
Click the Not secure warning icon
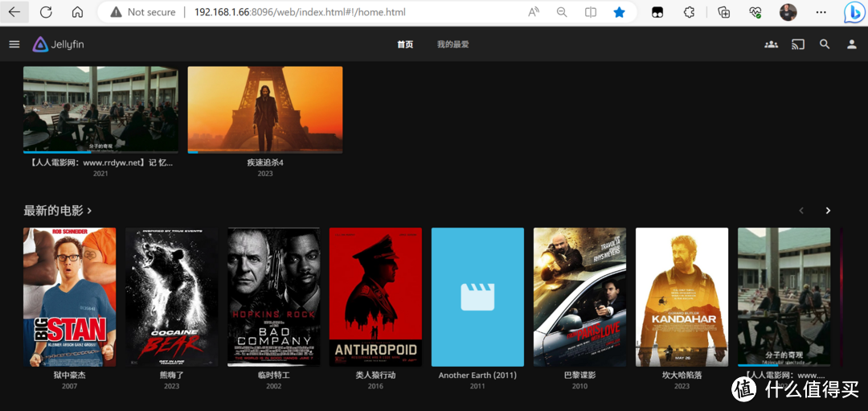[116, 12]
